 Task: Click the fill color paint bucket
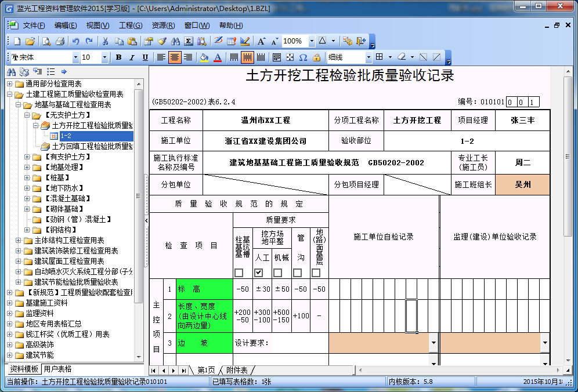(x=204, y=57)
